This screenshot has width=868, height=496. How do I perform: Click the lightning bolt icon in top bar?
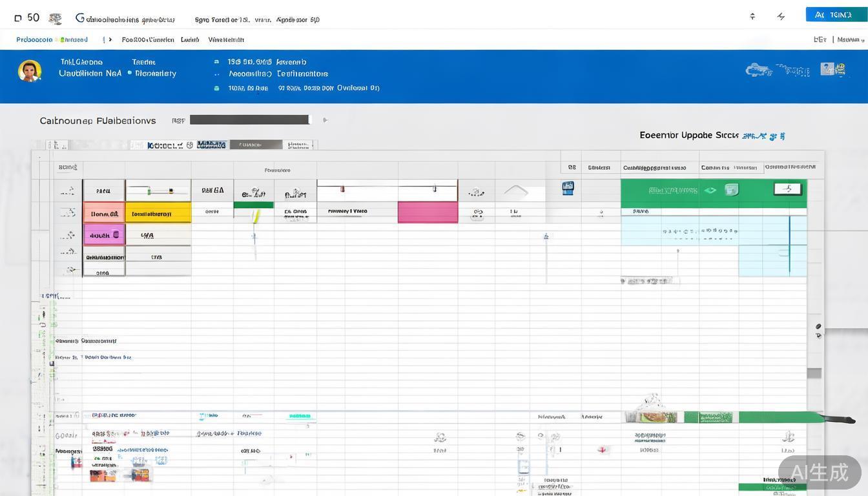pyautogui.click(x=781, y=16)
